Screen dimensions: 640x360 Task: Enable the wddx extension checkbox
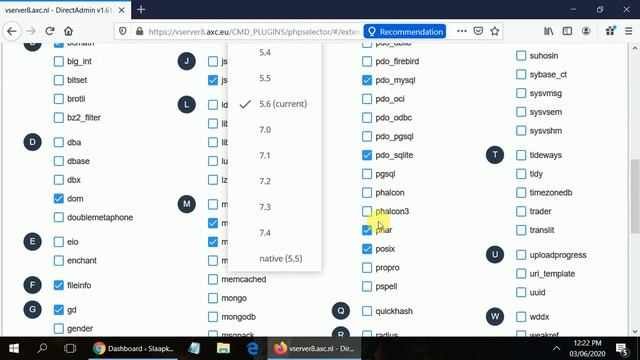click(x=521, y=317)
